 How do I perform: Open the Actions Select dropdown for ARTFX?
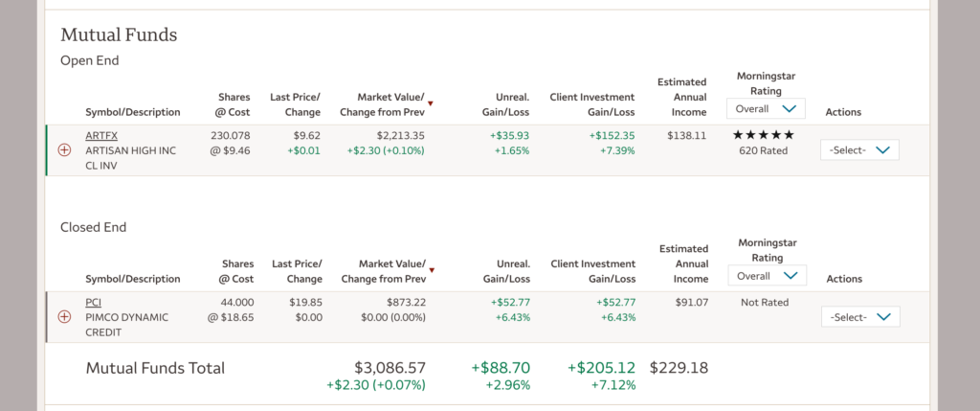858,149
